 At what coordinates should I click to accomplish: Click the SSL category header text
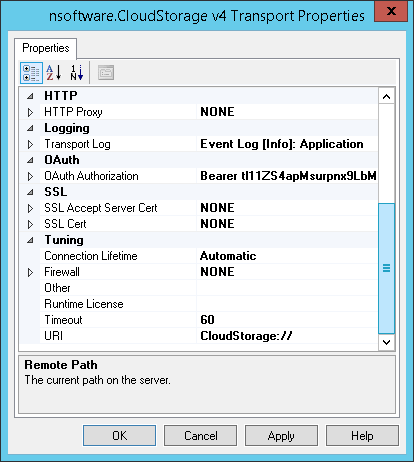[56, 192]
